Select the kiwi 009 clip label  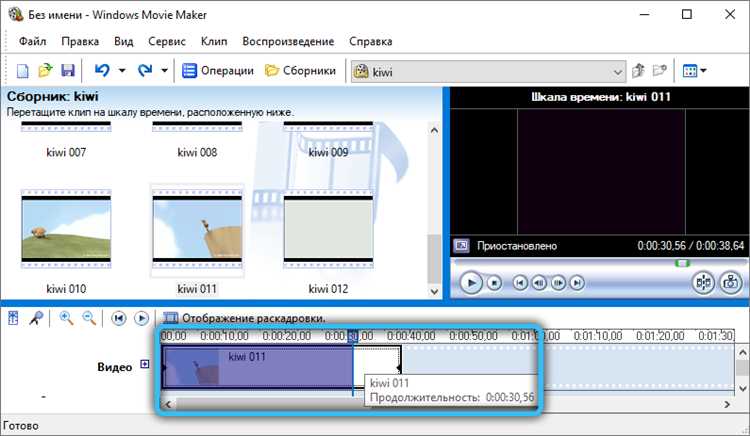tap(328, 153)
